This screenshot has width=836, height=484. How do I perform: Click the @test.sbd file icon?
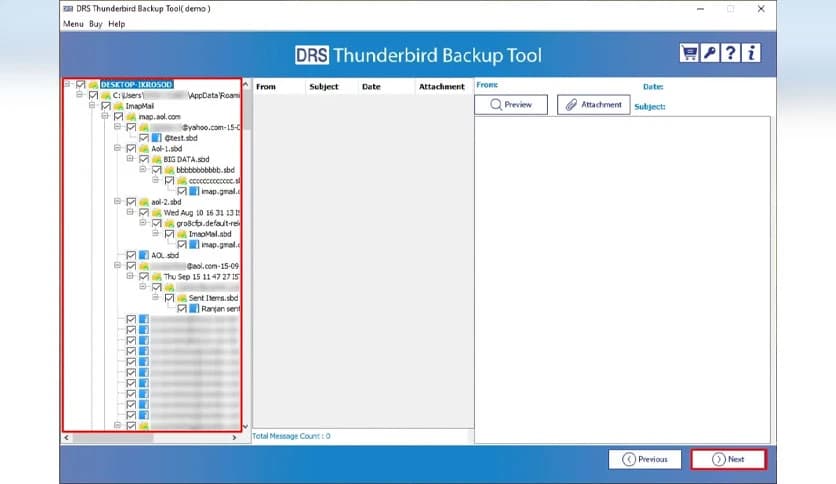pos(156,138)
